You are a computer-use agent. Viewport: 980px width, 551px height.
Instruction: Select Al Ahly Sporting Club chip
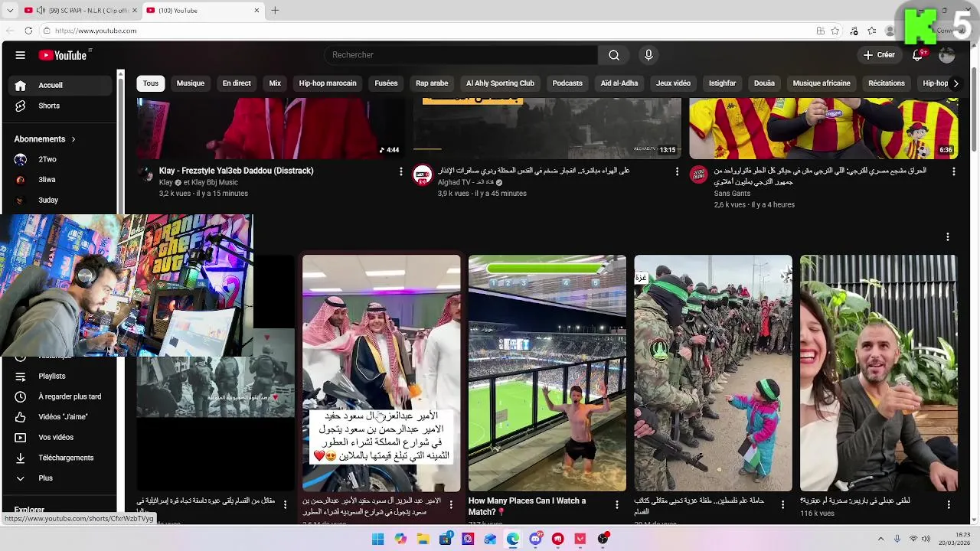click(500, 83)
